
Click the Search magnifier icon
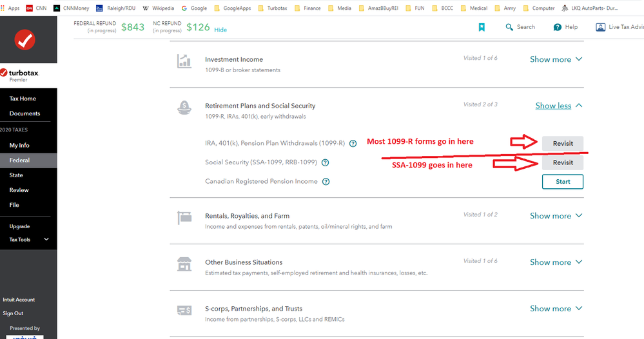509,27
